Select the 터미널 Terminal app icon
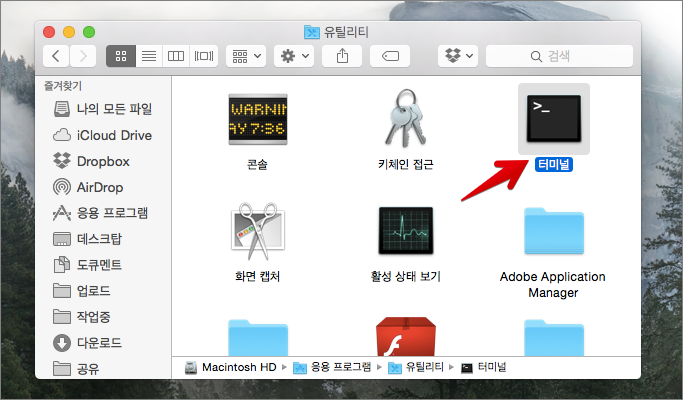The width and height of the screenshot is (683, 400). coord(554,119)
